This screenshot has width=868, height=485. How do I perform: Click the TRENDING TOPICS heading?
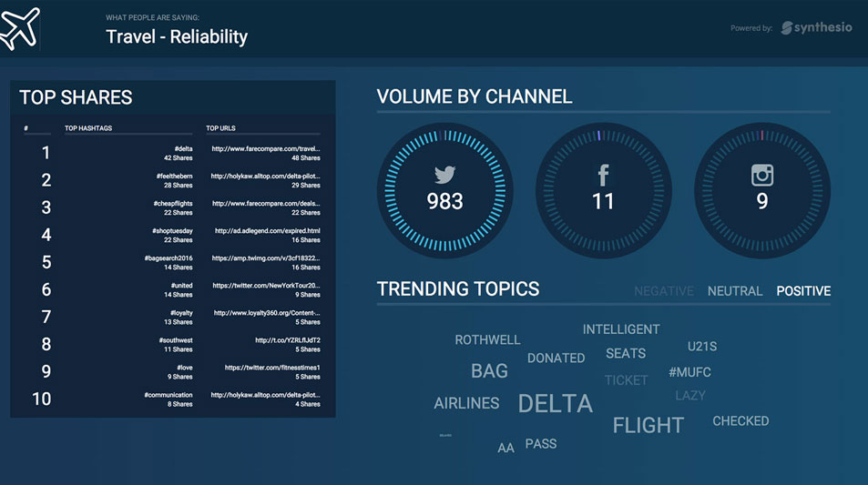click(x=458, y=288)
